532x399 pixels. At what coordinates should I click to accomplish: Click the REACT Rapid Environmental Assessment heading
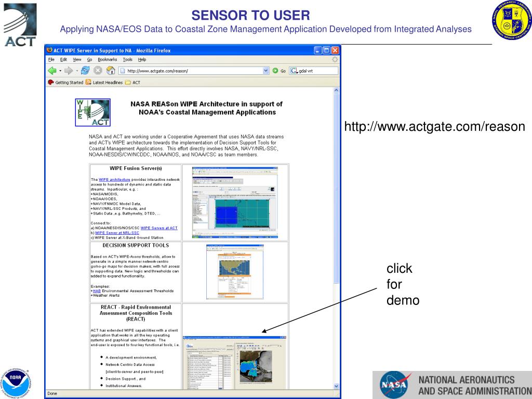pos(136,313)
